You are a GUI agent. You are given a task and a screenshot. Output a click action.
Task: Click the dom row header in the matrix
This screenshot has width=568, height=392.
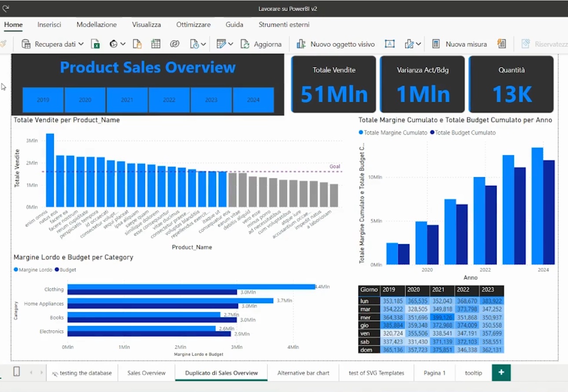tap(369, 350)
